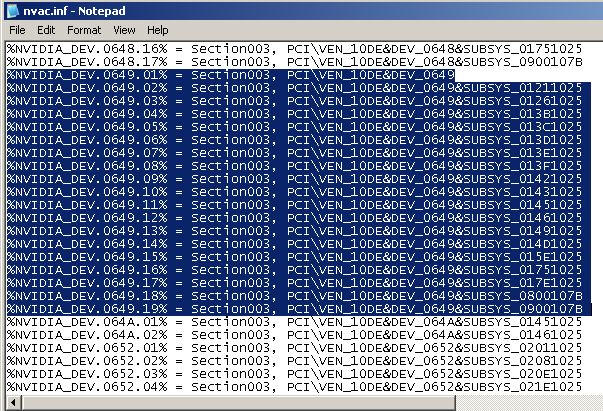
Task: Click the line starting %NVIDIA_DEV.0649.02%
Action: [x=295, y=88]
